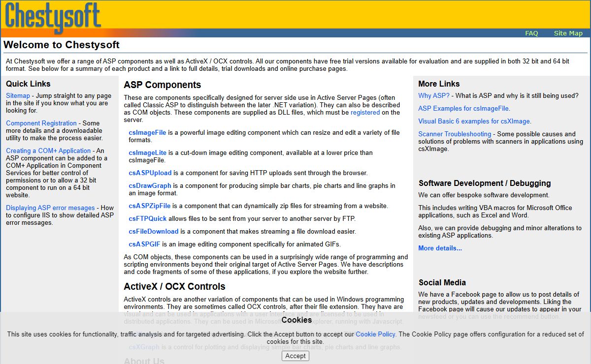
Task: Open the csFileDownload product link
Action: [x=154, y=232]
